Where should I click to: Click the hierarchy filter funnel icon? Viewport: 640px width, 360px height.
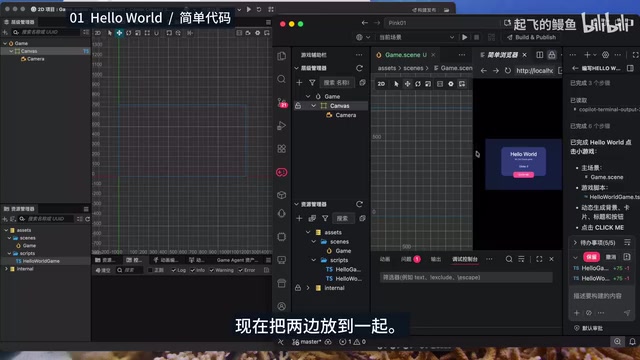[312, 82]
